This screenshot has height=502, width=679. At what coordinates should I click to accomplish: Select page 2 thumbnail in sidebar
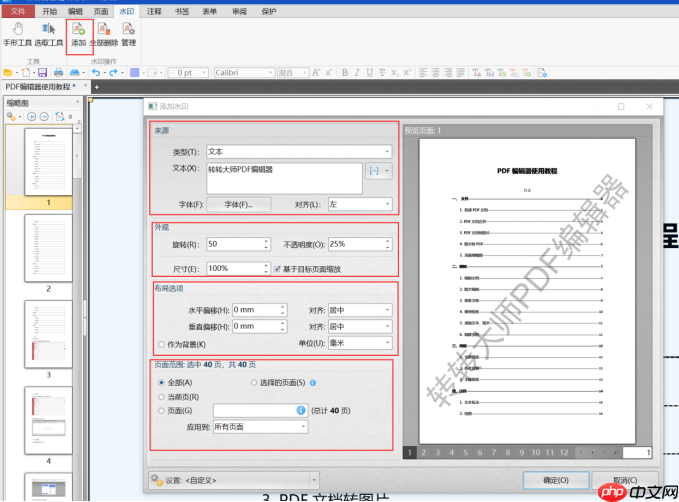tap(48, 248)
